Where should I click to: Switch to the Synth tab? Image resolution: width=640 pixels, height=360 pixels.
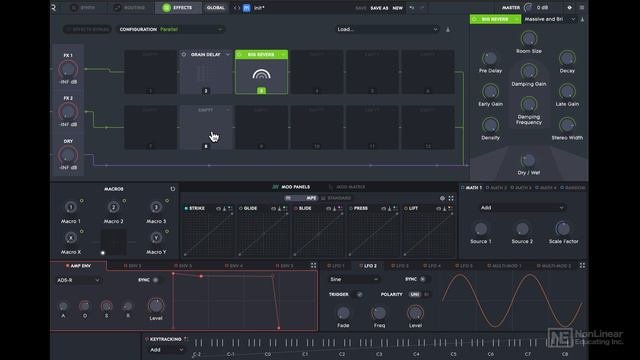click(83, 7)
